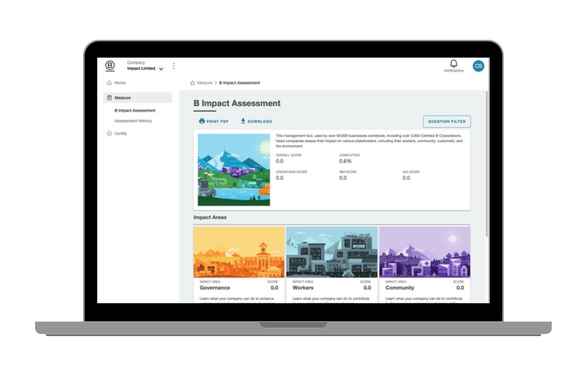
Task: Open the Governance orange illustration card
Action: (x=239, y=252)
